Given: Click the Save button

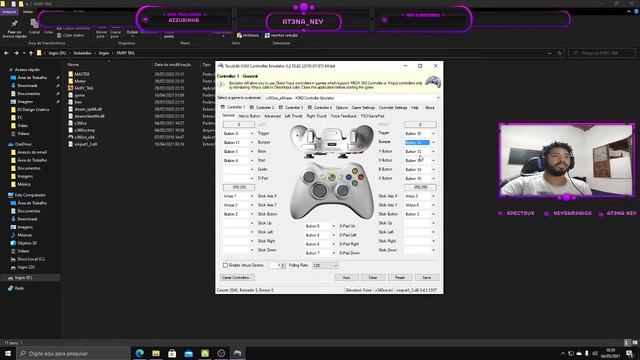Looking at the screenshot, I should click(x=427, y=278).
